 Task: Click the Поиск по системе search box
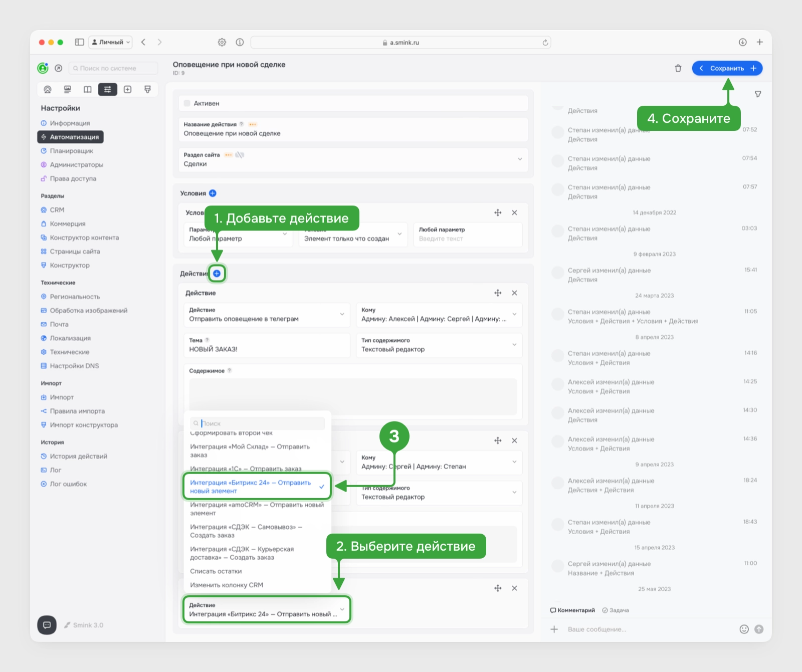pyautogui.click(x=113, y=68)
